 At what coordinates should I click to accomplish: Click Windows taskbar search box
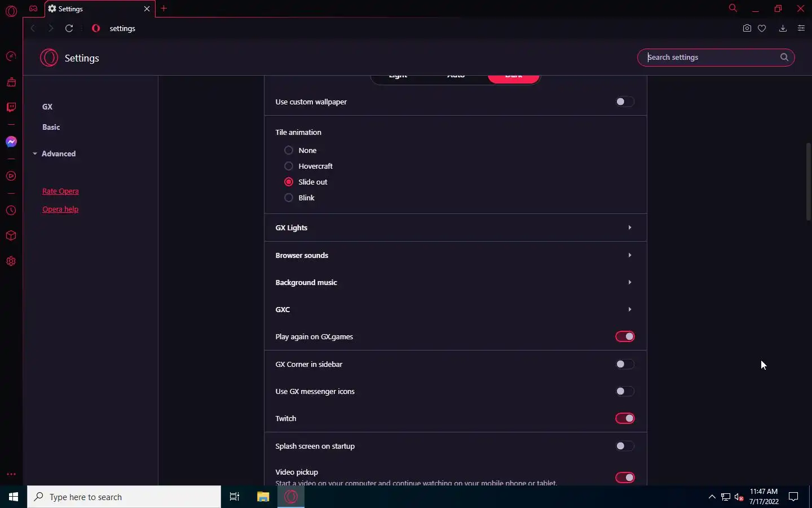pyautogui.click(x=124, y=497)
